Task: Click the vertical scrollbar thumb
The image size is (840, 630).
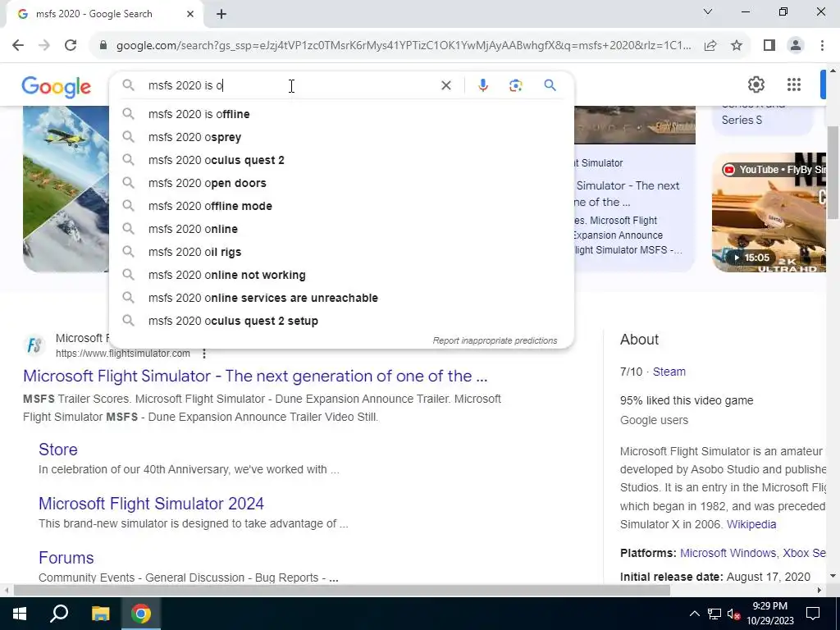Action: click(833, 171)
